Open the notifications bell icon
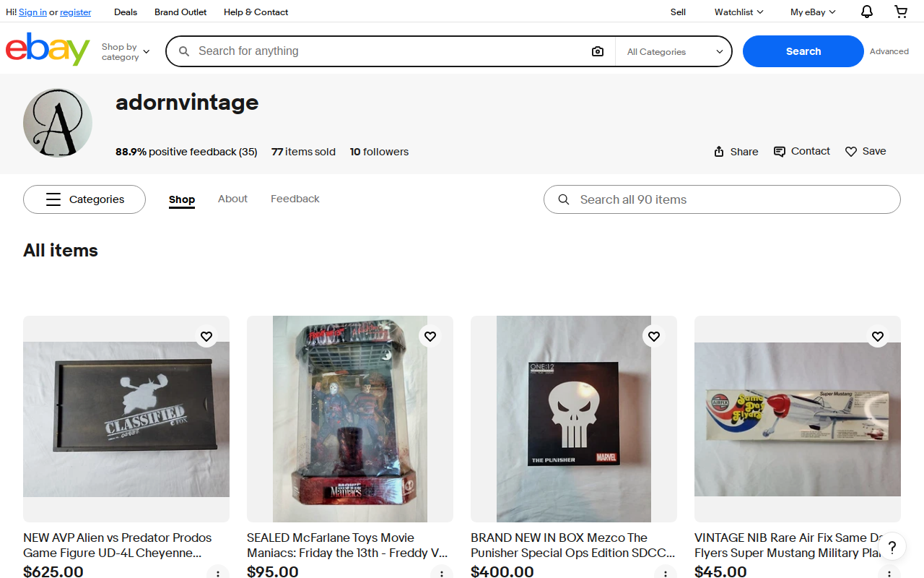The height and width of the screenshot is (578, 924). [867, 12]
